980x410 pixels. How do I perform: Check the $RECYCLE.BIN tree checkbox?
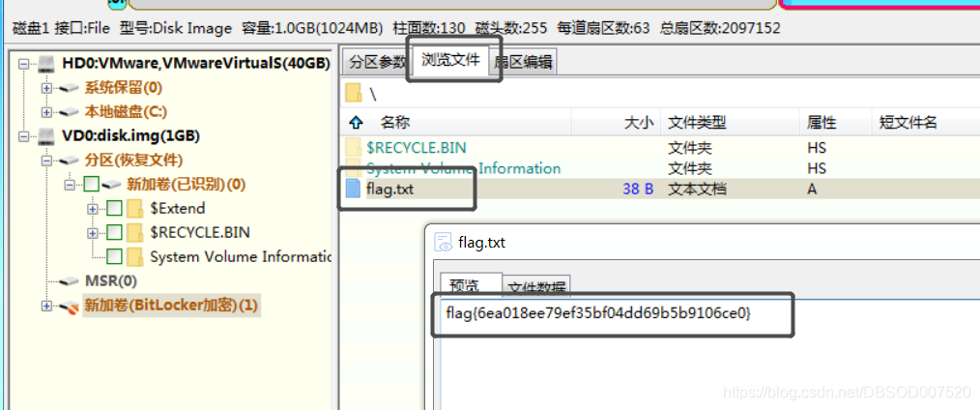114,232
